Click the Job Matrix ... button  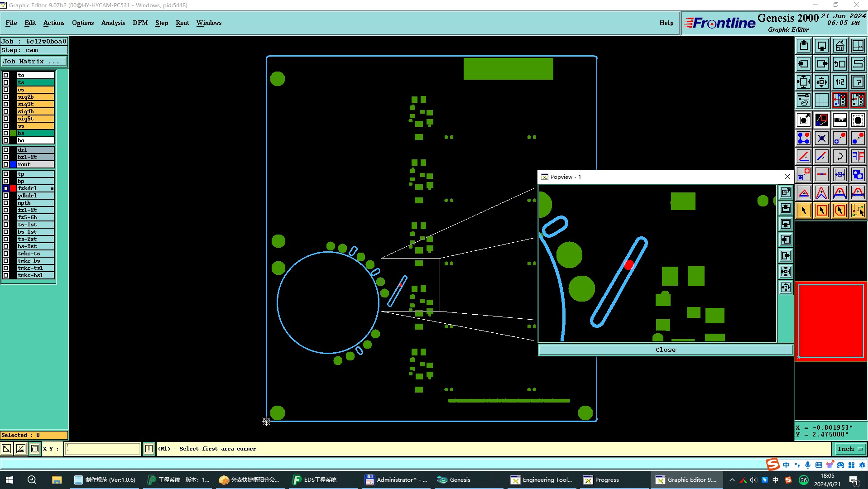coord(34,61)
